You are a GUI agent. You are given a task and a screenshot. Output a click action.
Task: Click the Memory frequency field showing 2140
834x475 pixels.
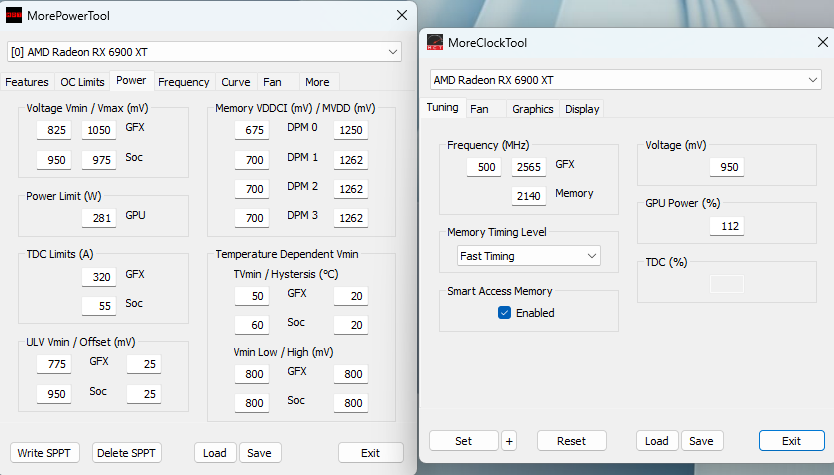click(x=529, y=196)
